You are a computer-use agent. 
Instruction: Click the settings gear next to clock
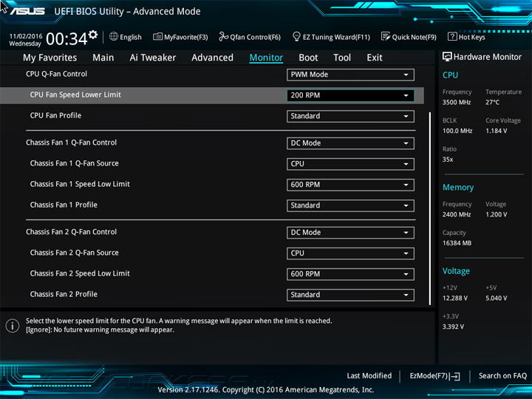[93, 34]
